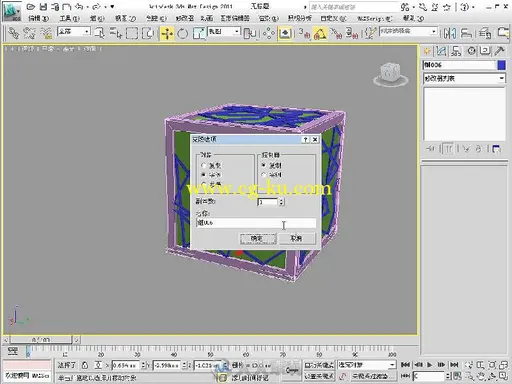Toggle the Selection Lock padlock icon
Viewport: 512px width, 384px height.
[x=85, y=365]
